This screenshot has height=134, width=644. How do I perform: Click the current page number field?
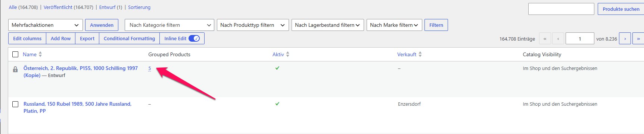(580, 39)
